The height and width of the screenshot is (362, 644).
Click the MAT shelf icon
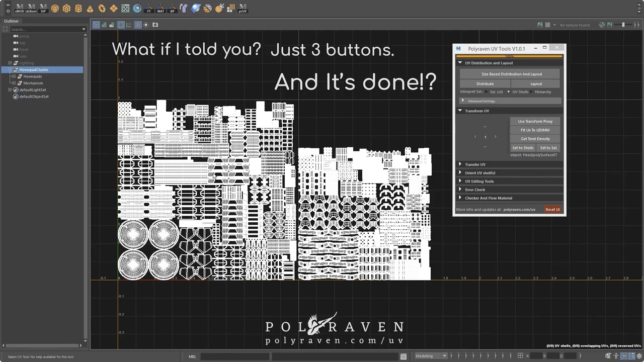tap(160, 8)
